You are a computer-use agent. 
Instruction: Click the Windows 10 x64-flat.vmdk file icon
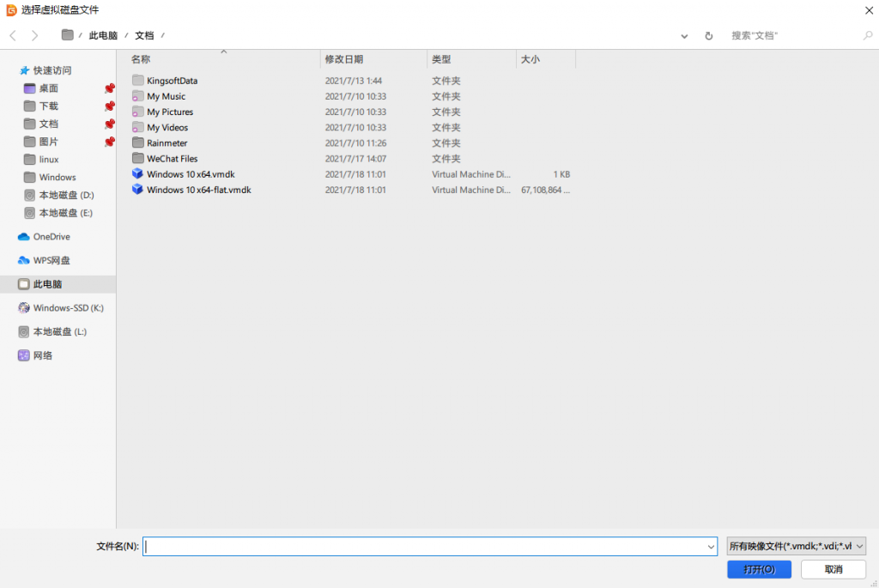[x=137, y=190]
